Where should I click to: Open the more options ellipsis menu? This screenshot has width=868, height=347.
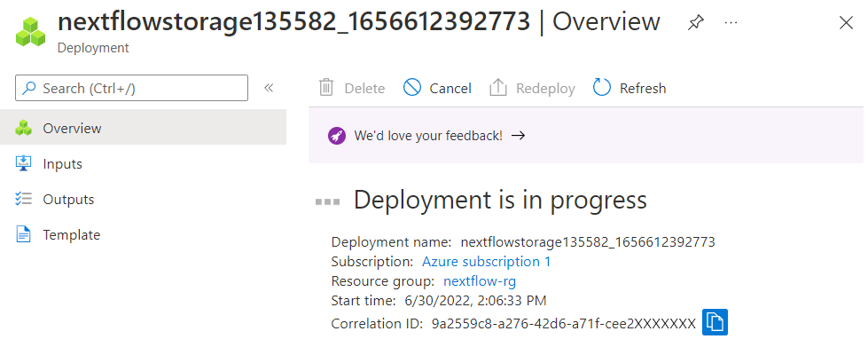731,23
